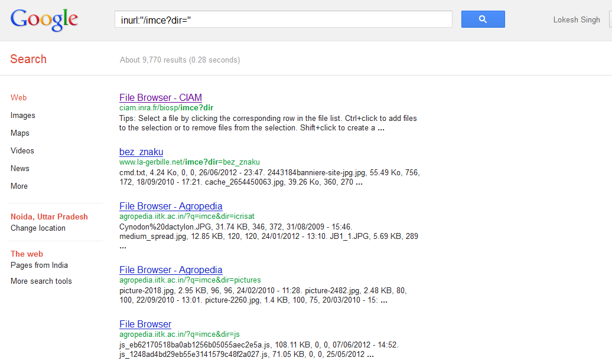612x364 pixels.
Task: Click the ciam.inra.fr/biosp/imce?dir URL
Action: tap(166, 107)
